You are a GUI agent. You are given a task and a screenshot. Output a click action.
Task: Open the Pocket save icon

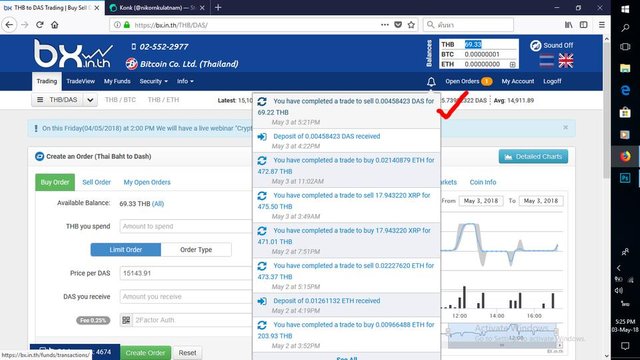point(398,25)
